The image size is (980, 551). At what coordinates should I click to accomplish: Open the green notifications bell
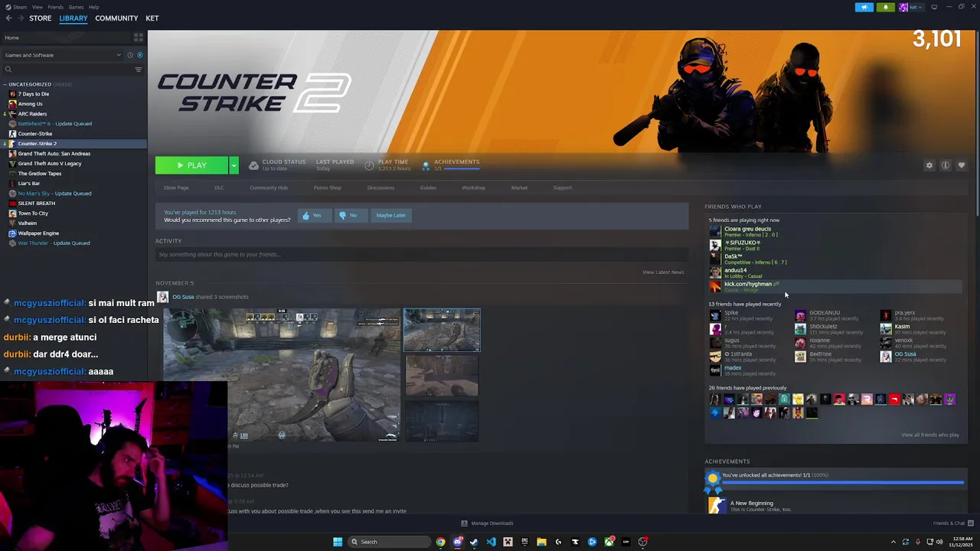tap(886, 8)
